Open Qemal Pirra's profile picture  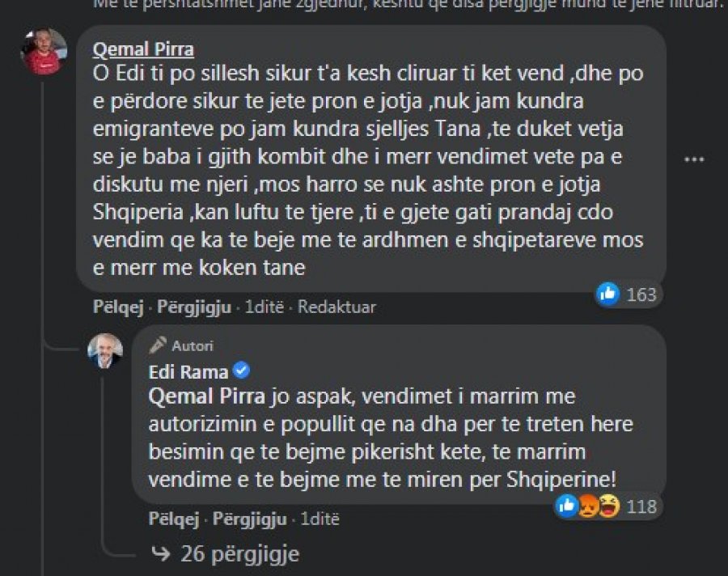click(44, 55)
